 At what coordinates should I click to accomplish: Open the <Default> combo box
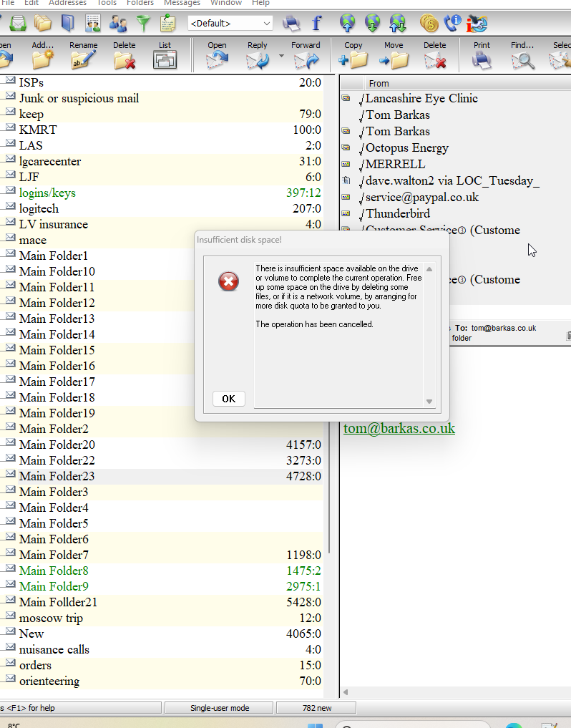[230, 24]
